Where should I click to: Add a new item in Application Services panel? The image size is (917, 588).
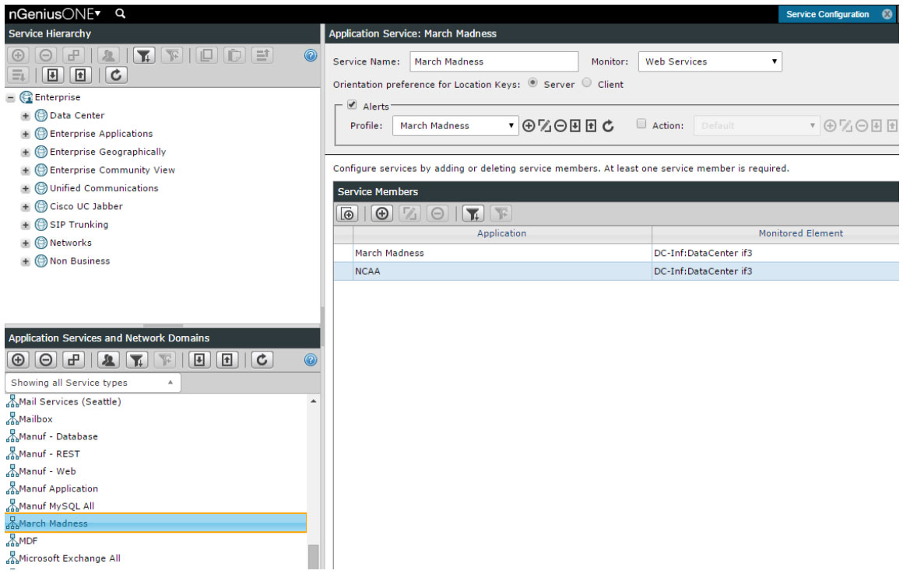[x=18, y=360]
